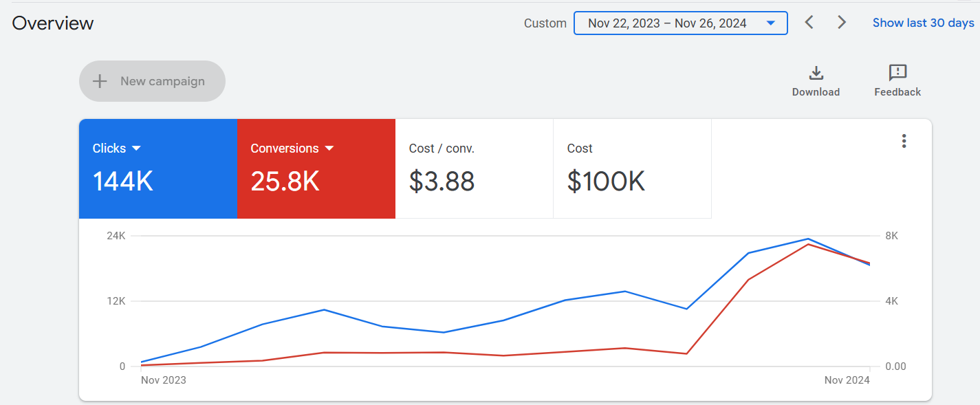Go to the previous date range arrow
Image resolution: width=980 pixels, height=405 pixels.
809,23
